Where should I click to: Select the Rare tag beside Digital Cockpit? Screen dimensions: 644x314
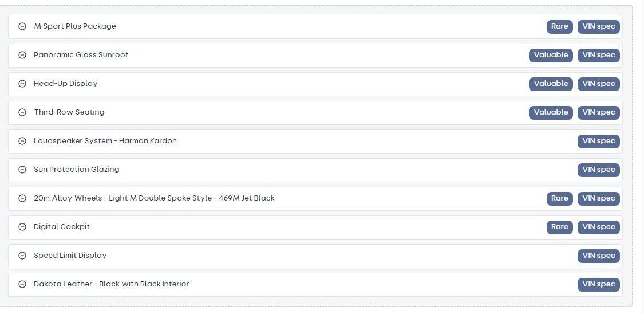tap(559, 227)
